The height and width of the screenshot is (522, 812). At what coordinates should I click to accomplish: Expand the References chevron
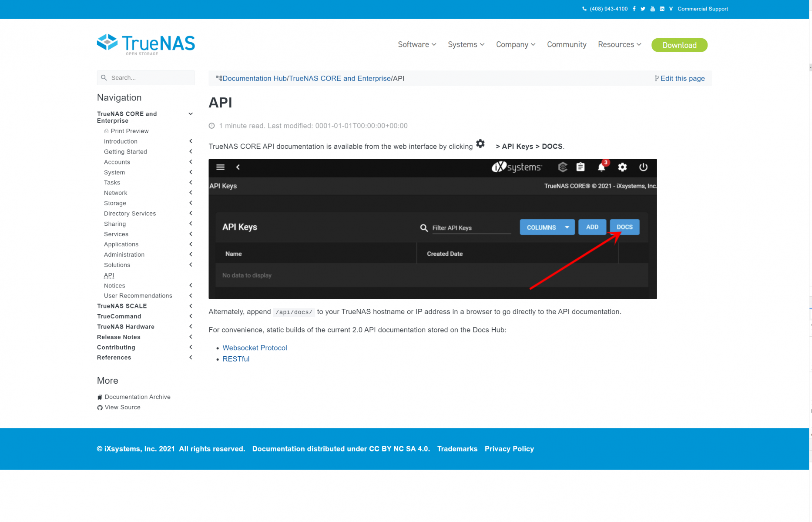coord(191,358)
